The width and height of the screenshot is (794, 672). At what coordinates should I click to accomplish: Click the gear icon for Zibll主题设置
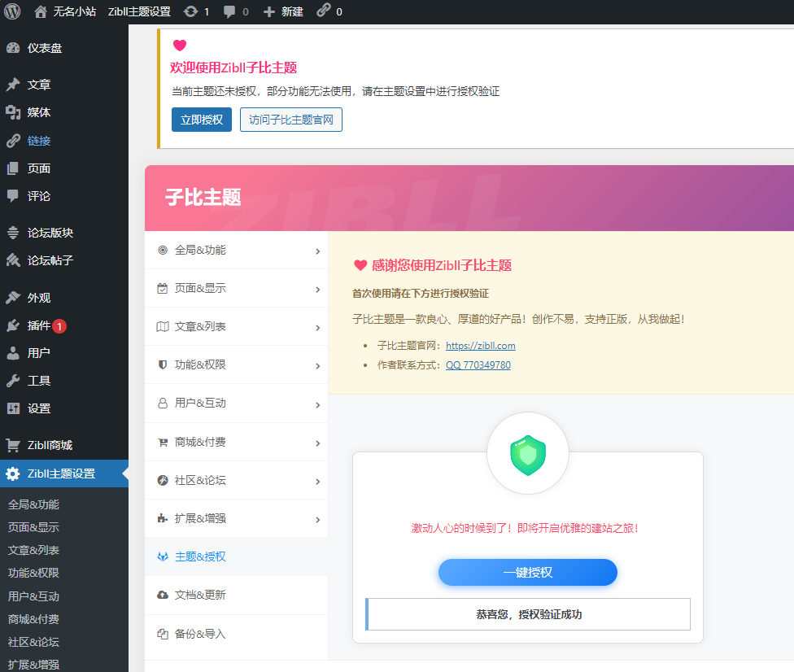click(13, 473)
